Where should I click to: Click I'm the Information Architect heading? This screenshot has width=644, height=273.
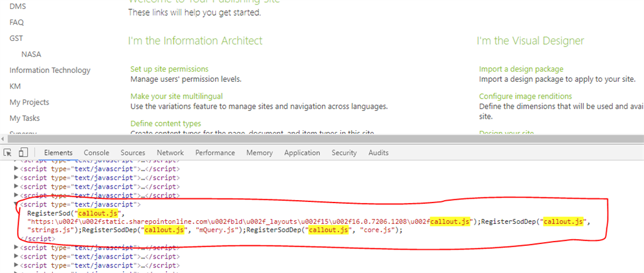(x=195, y=41)
